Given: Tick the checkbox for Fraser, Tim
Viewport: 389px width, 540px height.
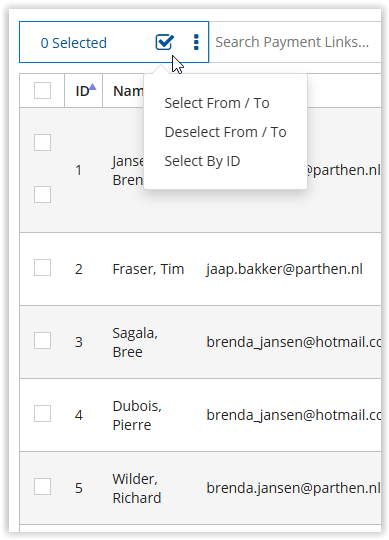Looking at the screenshot, I should point(42,268).
